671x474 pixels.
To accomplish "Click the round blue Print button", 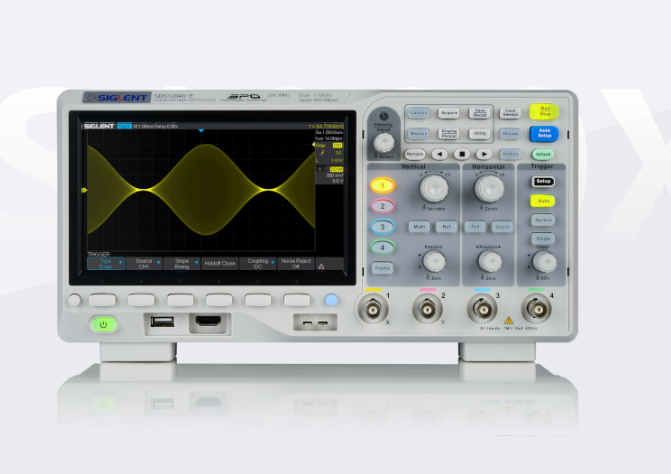I will point(331,299).
